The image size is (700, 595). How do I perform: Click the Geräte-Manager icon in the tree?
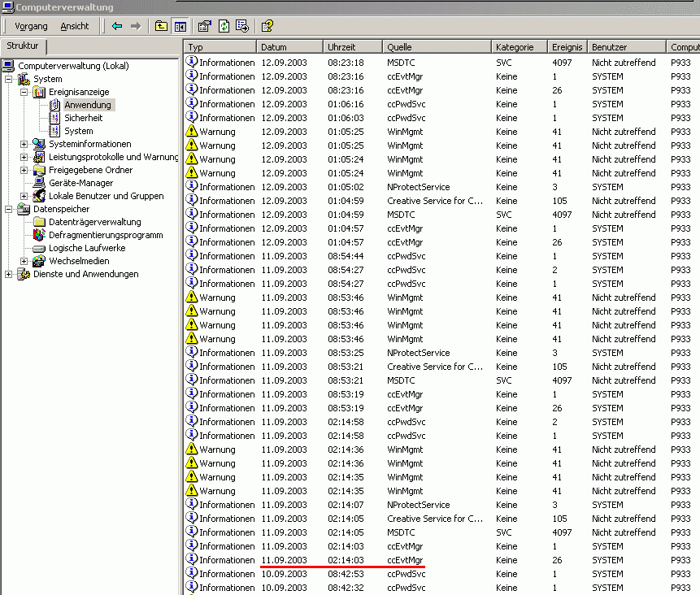pos(39,183)
